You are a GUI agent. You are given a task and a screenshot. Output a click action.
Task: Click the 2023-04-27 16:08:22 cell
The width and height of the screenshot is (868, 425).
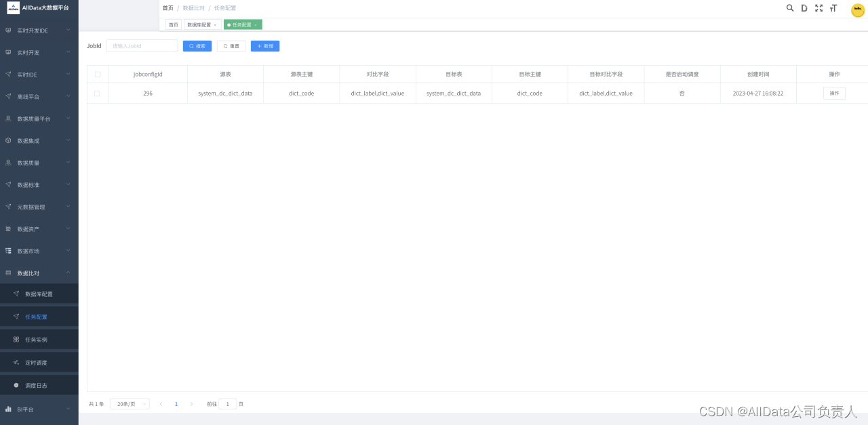[758, 94]
